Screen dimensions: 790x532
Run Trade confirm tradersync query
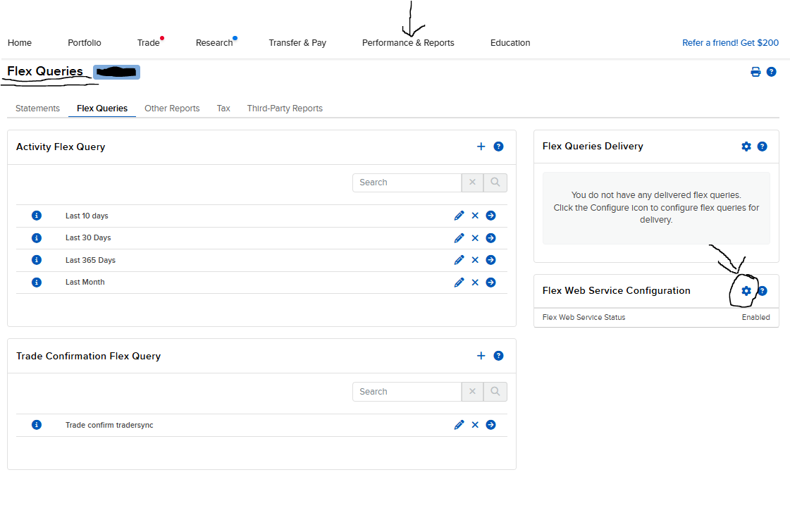point(490,425)
